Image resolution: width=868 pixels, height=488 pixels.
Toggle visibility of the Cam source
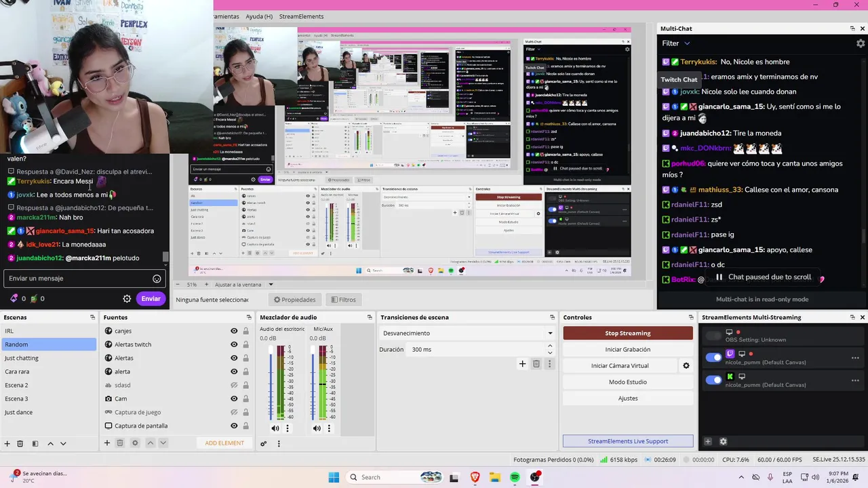pyautogui.click(x=234, y=399)
